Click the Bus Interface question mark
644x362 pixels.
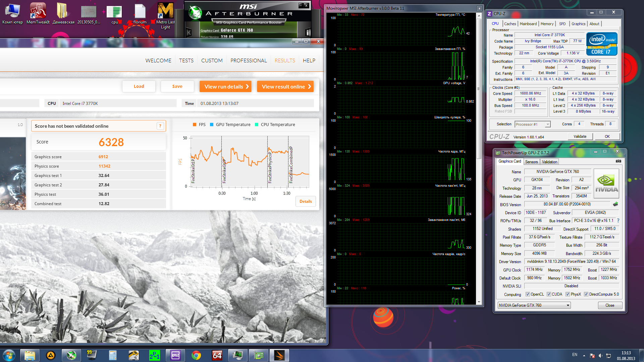tap(618, 221)
